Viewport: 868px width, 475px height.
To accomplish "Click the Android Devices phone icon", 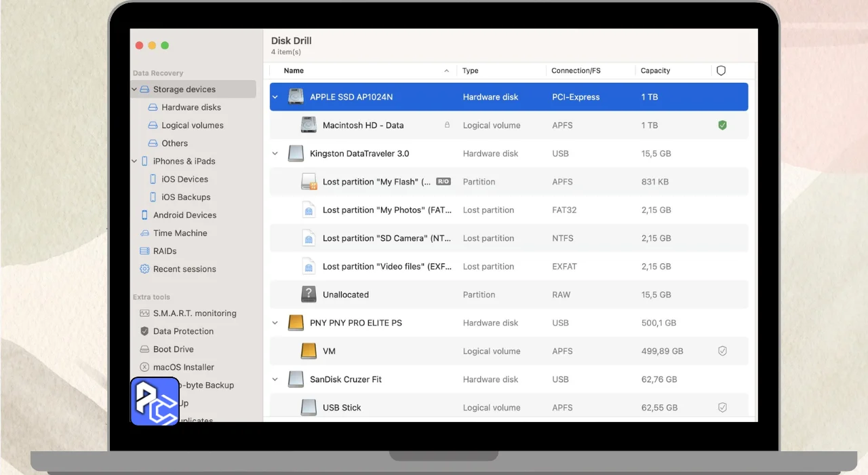I will pos(144,215).
